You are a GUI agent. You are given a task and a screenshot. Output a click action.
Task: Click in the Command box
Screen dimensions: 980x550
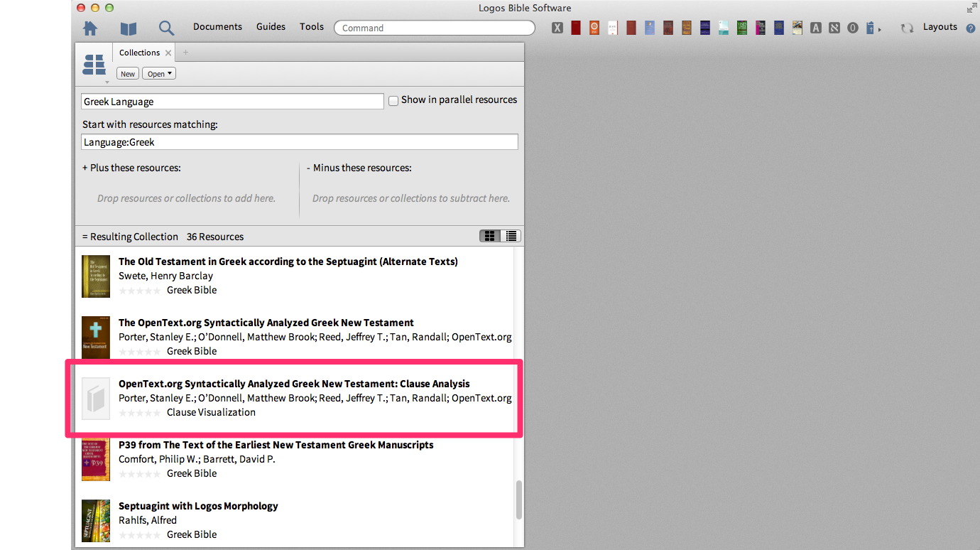coord(435,28)
